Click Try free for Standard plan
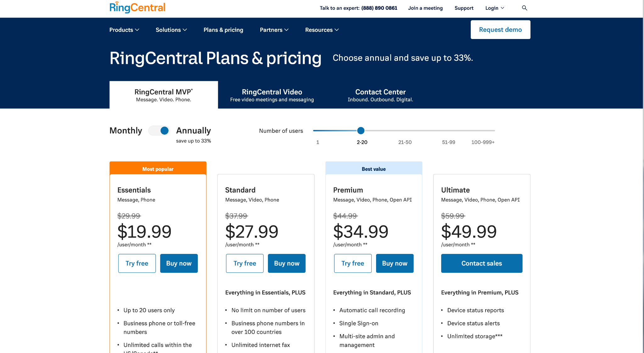The height and width of the screenshot is (353, 644). (245, 263)
